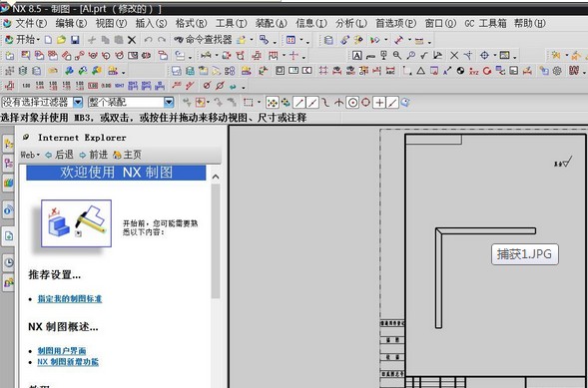Click the 后退 back button
This screenshot has width=588, height=388.
pyautogui.click(x=59, y=155)
